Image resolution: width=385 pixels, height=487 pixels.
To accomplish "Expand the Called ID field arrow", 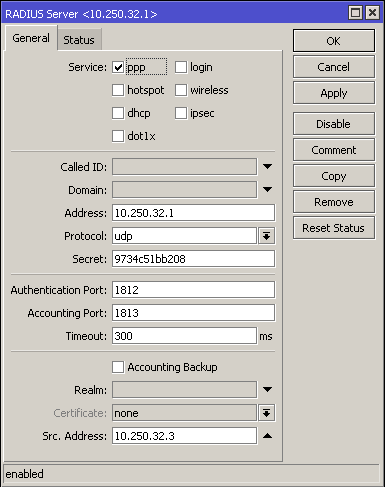I will (267, 166).
